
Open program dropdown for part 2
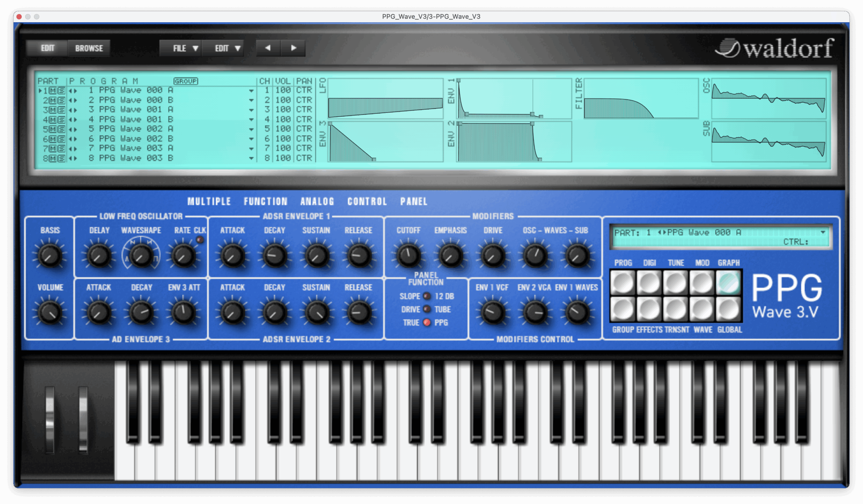tap(251, 101)
